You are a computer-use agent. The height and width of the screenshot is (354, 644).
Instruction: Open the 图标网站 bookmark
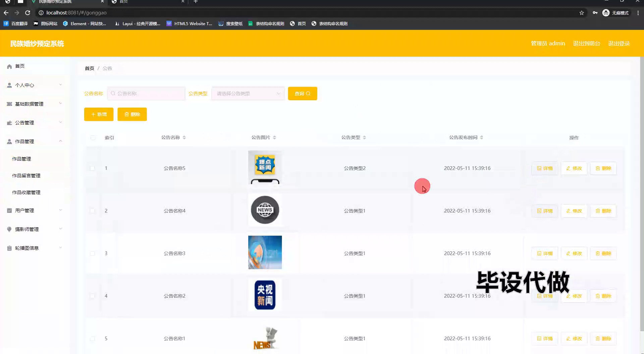coord(45,23)
